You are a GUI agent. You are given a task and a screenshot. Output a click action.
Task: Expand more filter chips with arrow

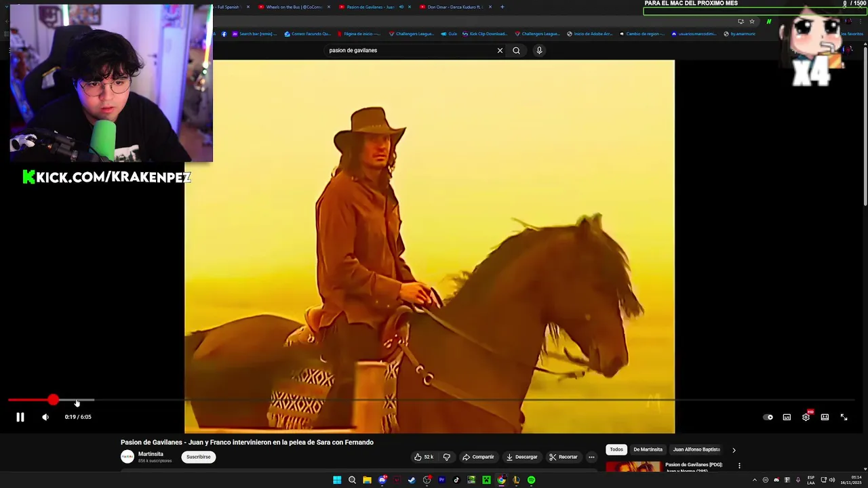click(734, 449)
